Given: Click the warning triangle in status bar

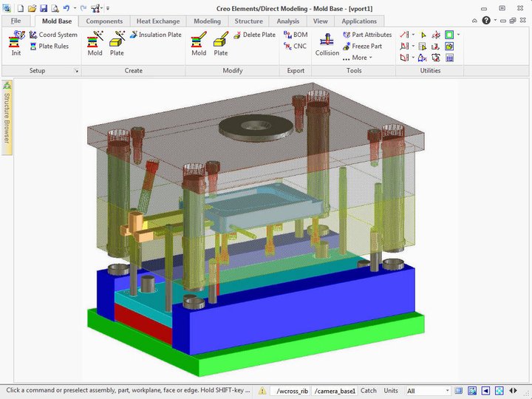Looking at the screenshot, I should [x=262, y=391].
